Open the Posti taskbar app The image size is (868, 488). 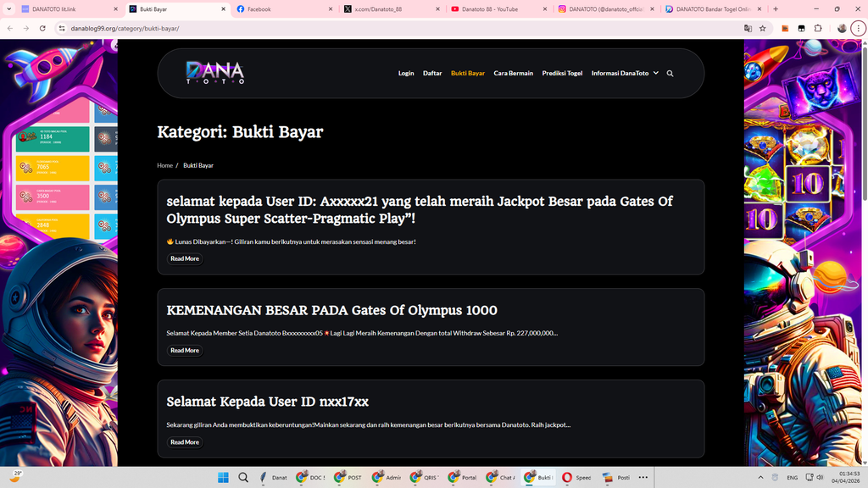pyautogui.click(x=616, y=478)
